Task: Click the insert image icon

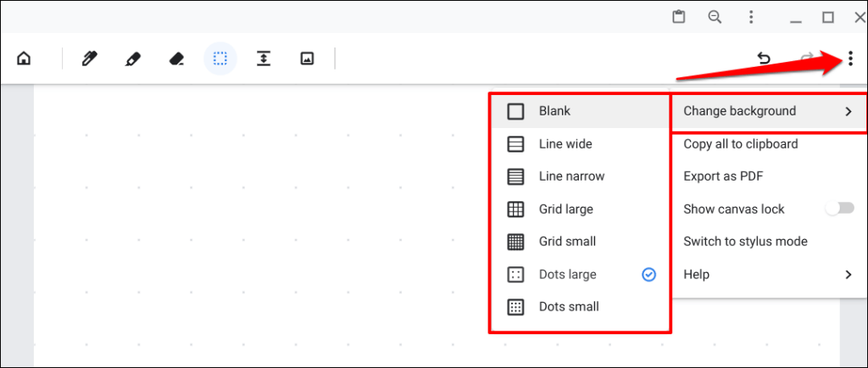Action: (x=307, y=59)
